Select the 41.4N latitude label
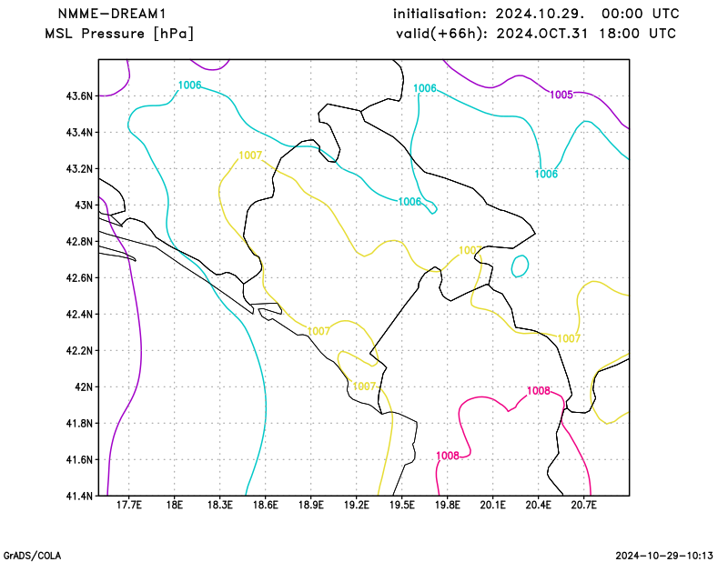This screenshot has height=562, width=728. (x=79, y=496)
